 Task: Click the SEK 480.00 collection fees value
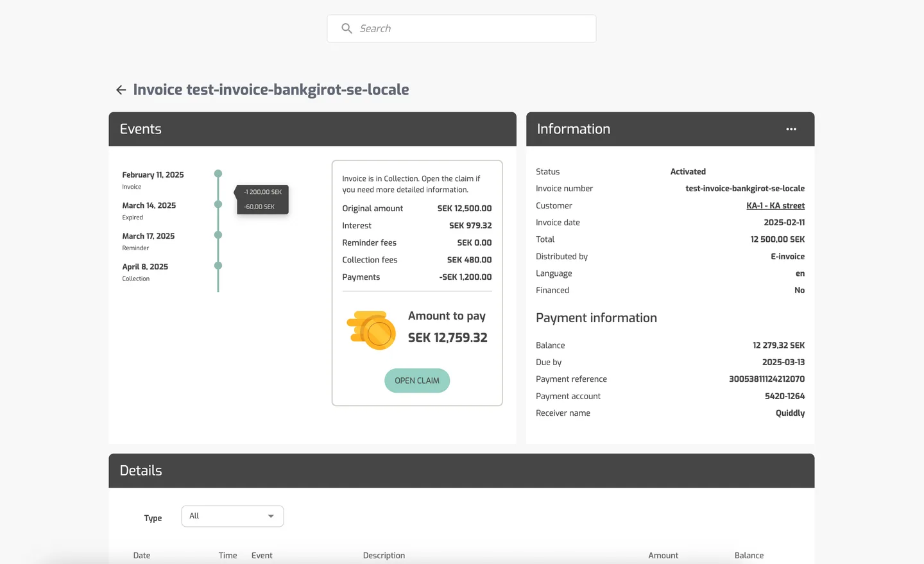pos(469,260)
